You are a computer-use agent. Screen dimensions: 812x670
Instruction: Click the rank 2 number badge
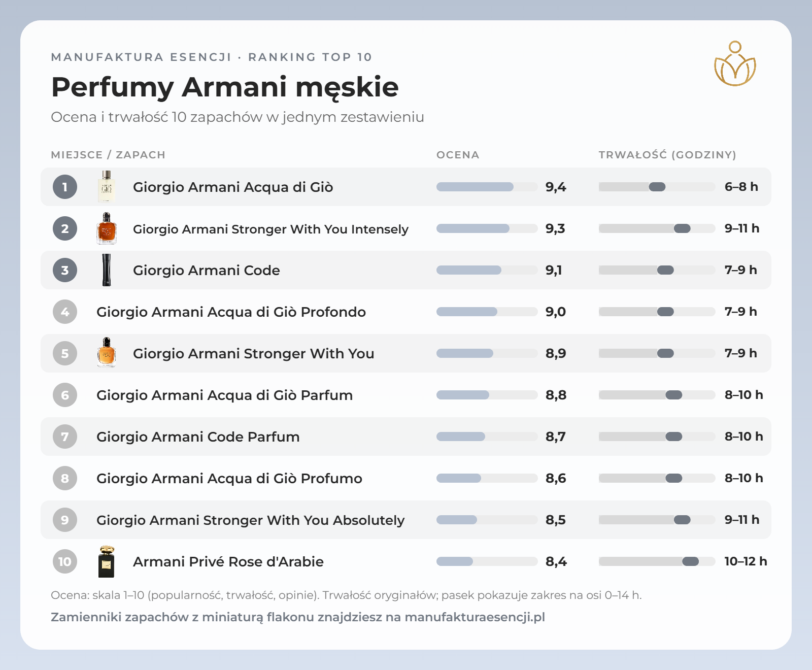[x=65, y=228]
